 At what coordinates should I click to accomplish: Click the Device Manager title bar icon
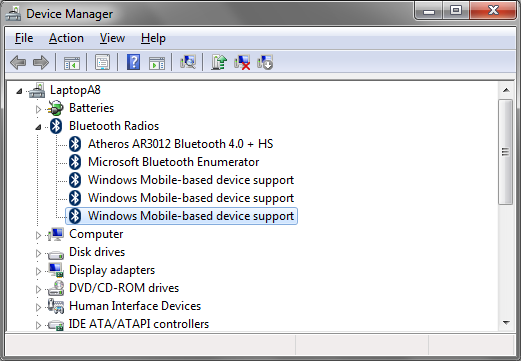[13, 14]
